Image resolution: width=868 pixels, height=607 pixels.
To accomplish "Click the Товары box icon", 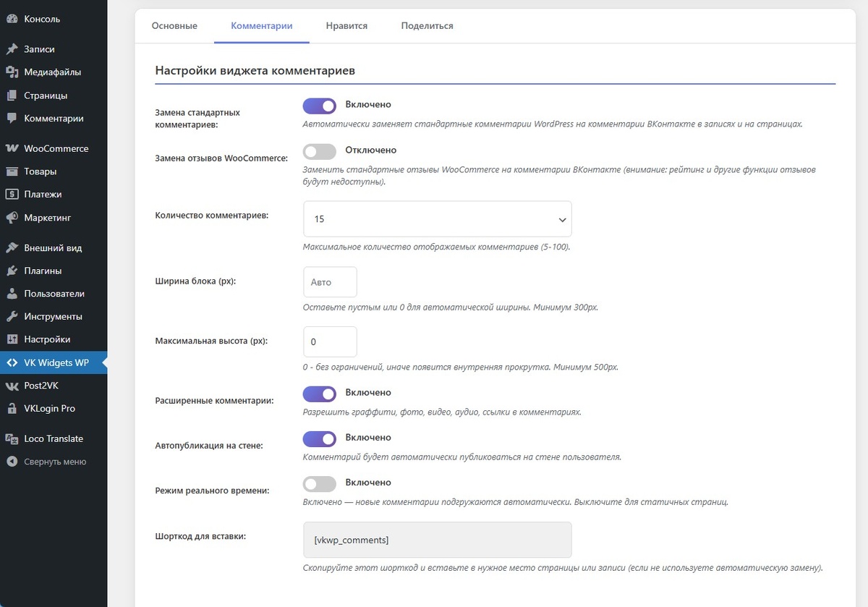I will (x=12, y=171).
